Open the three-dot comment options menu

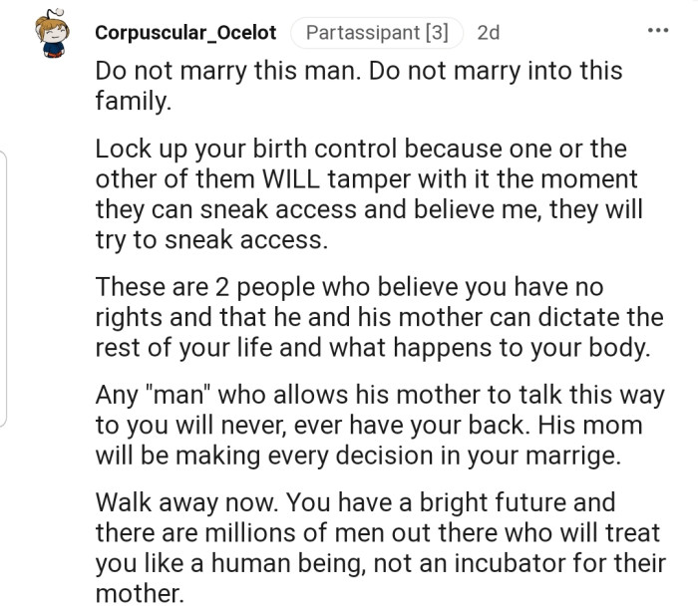click(x=656, y=31)
